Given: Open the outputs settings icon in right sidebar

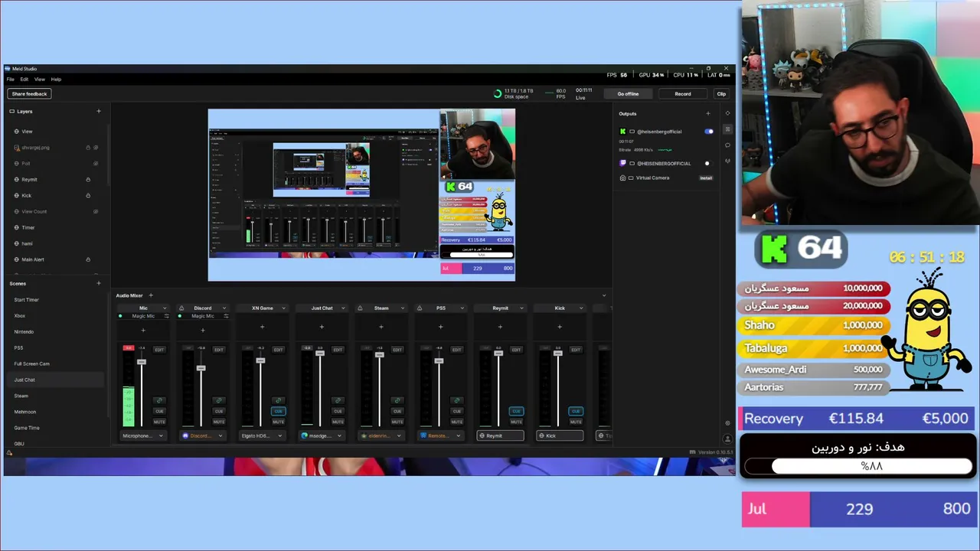Looking at the screenshot, I should click(x=727, y=129).
